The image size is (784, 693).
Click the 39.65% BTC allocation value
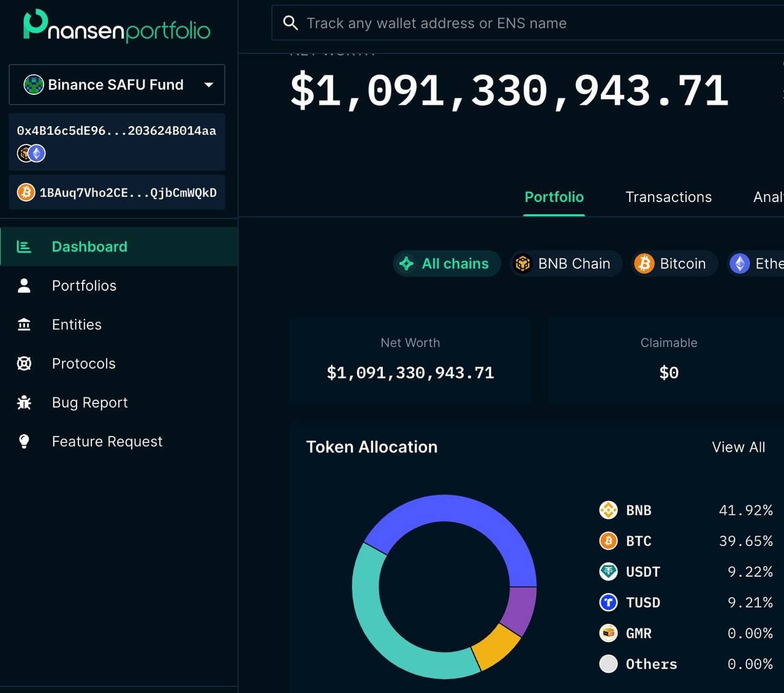pyautogui.click(x=745, y=541)
